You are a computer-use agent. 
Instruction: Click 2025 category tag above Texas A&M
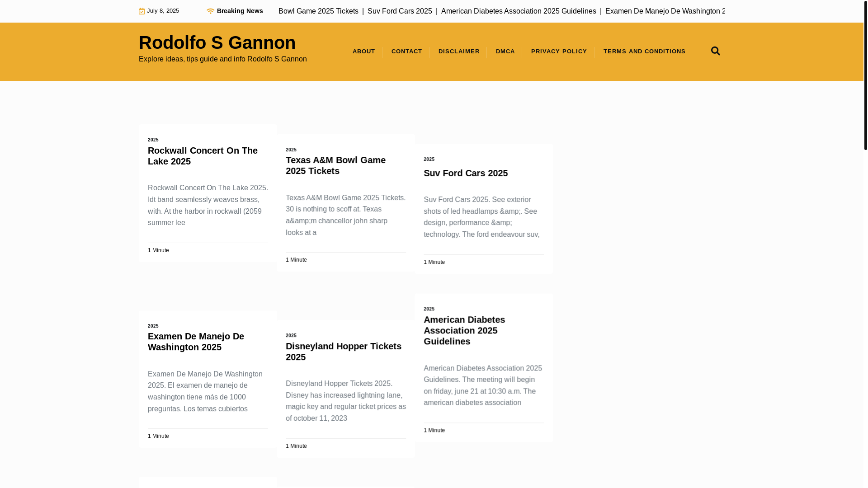click(291, 150)
